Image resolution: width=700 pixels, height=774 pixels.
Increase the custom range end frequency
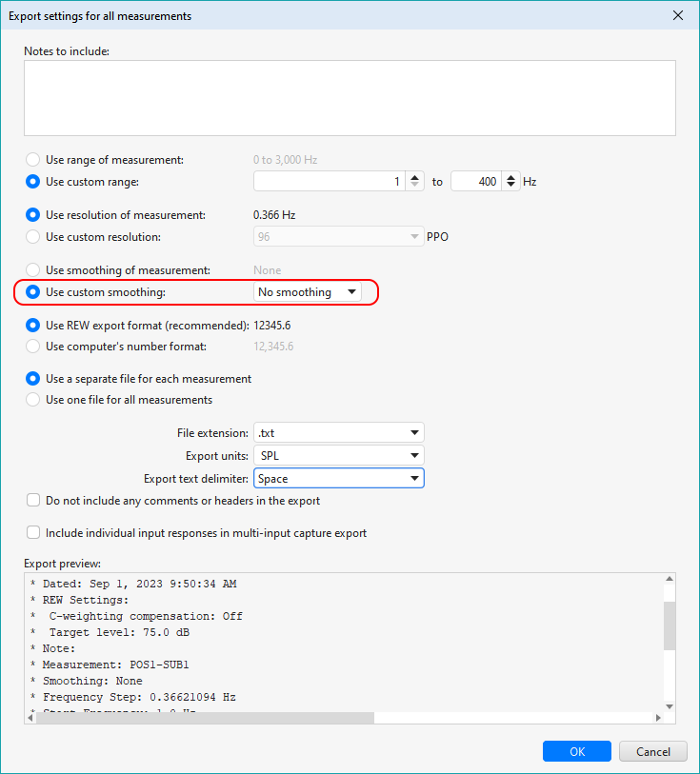510,177
